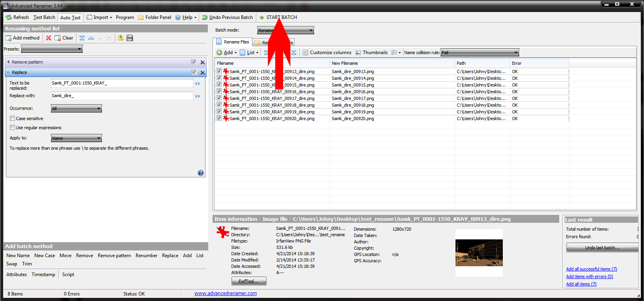Save method list with floppy disk icon

pyautogui.click(x=130, y=38)
